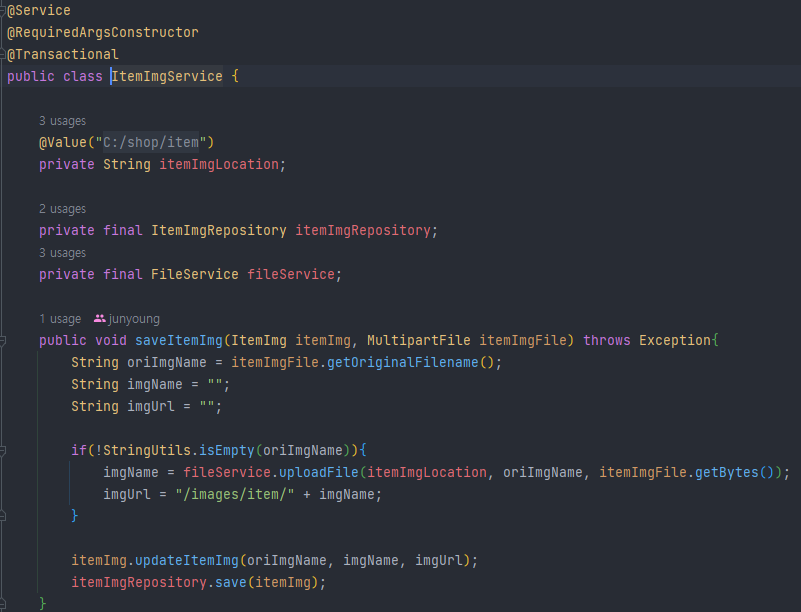Image resolution: width=801 pixels, height=612 pixels.
Task: Open the 1 usage hint for saveItemImg
Action: tap(60, 319)
